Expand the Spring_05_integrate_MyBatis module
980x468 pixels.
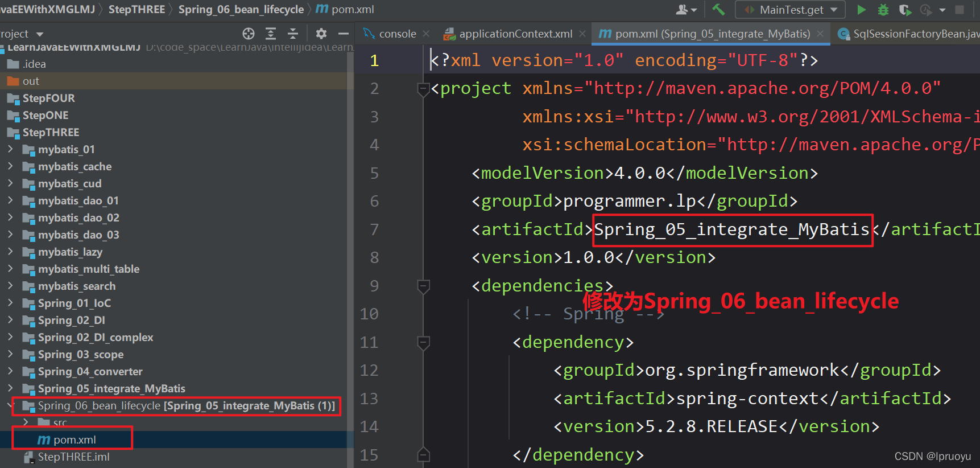[x=10, y=388]
